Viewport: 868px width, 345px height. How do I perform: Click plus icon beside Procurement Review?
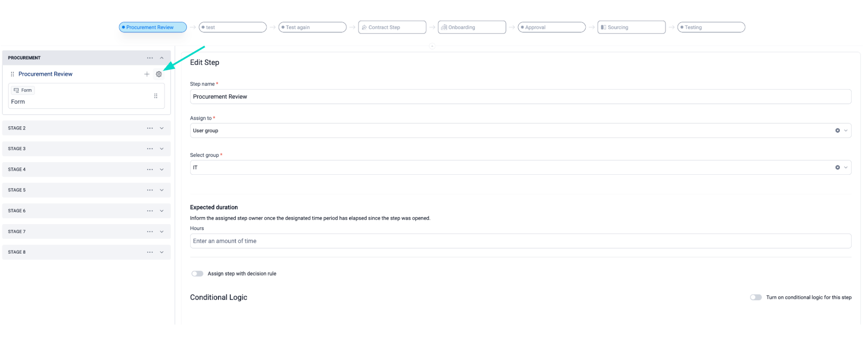tap(147, 74)
